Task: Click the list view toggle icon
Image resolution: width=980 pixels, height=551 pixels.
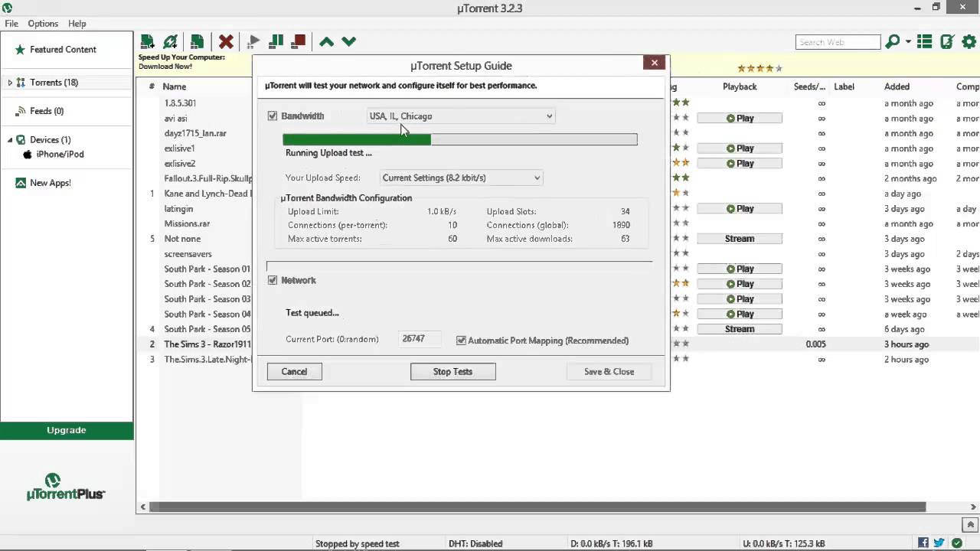Action: point(925,42)
